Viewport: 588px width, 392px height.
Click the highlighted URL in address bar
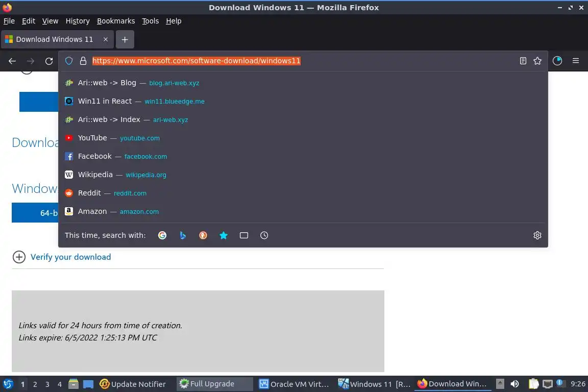(197, 61)
